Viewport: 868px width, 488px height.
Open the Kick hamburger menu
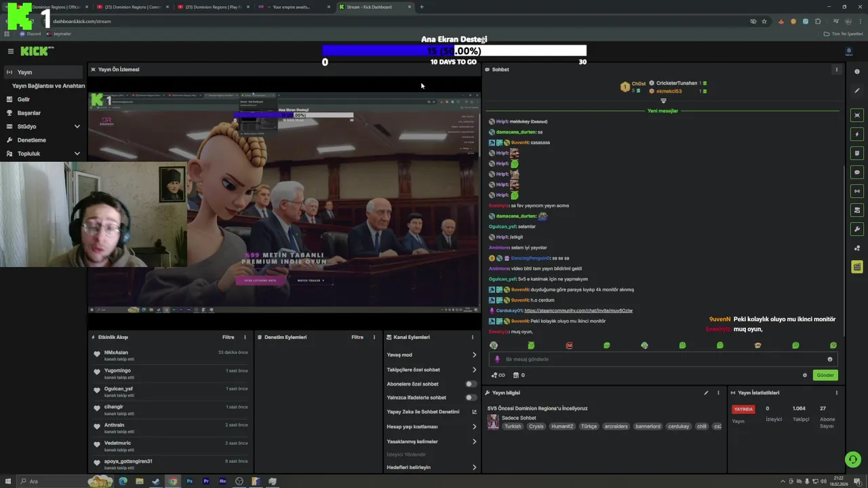click(x=10, y=51)
